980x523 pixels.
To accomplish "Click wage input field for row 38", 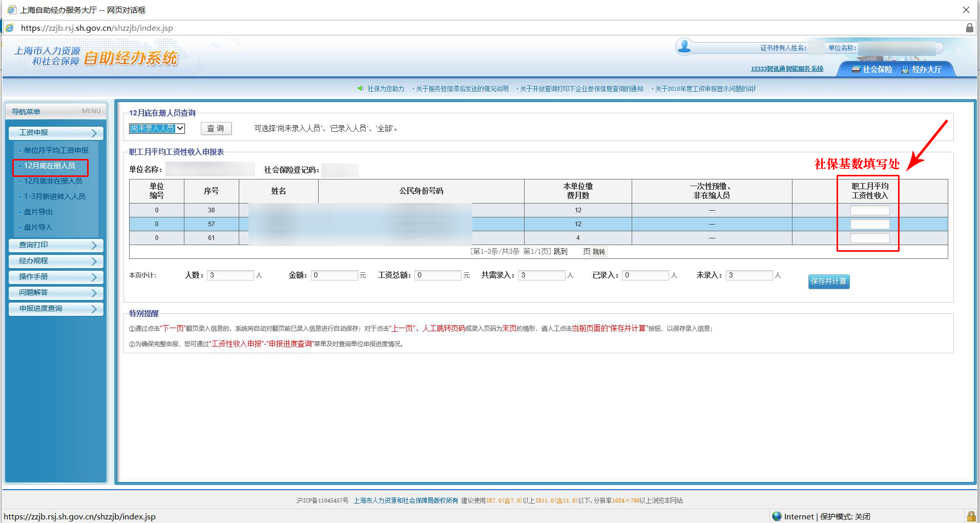I will tap(870, 210).
